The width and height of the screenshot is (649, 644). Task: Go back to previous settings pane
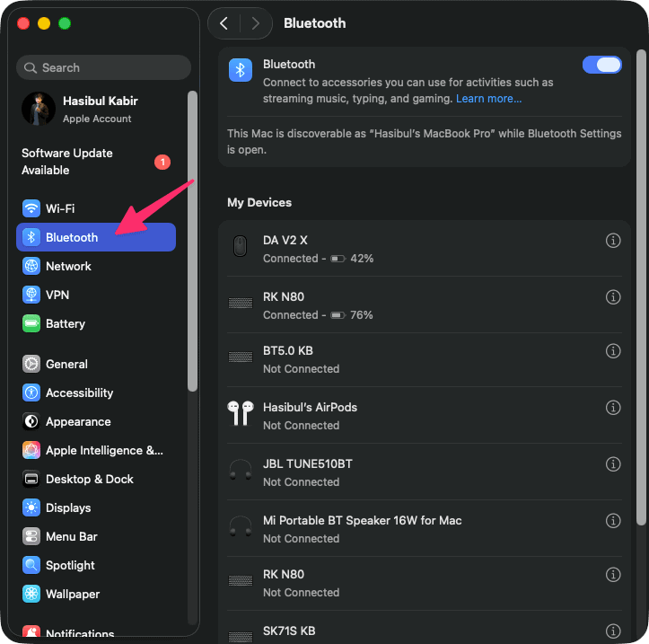[224, 23]
